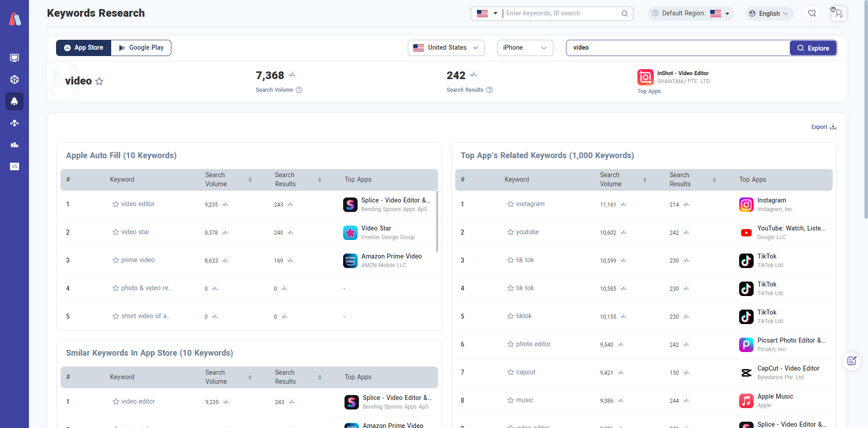868x428 pixels.
Task: Export the keyword data
Action: [824, 127]
